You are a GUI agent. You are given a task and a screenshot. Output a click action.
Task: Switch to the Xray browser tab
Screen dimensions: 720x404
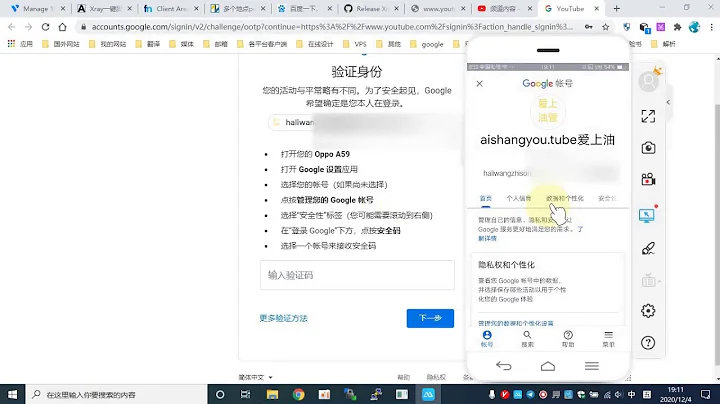pos(105,8)
